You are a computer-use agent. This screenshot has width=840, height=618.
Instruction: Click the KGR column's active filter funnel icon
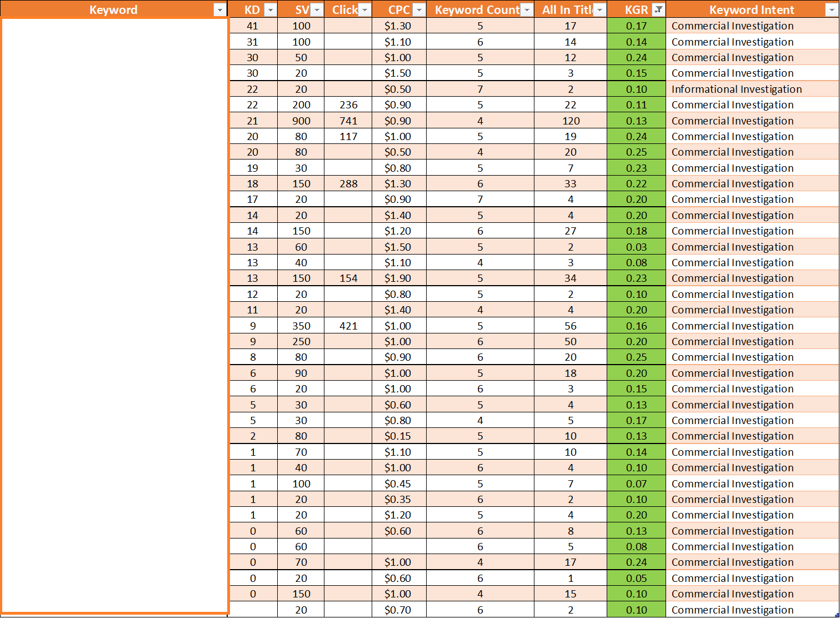pyautogui.click(x=658, y=9)
